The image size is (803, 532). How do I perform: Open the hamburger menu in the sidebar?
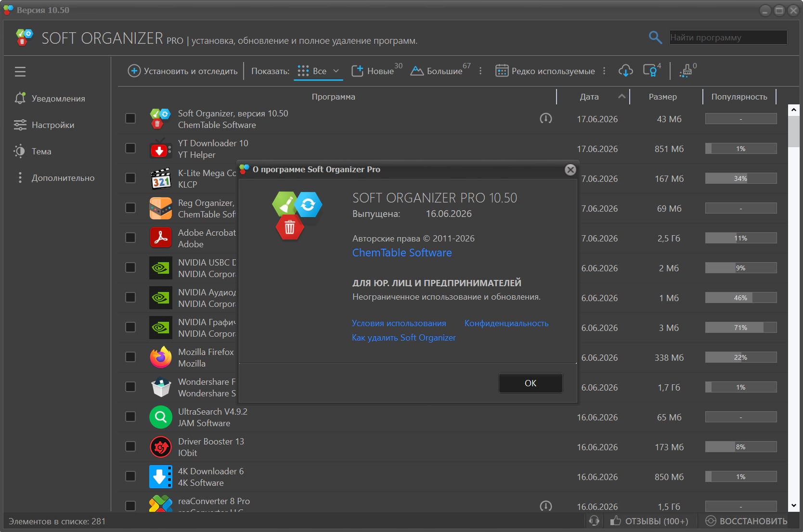pos(20,72)
